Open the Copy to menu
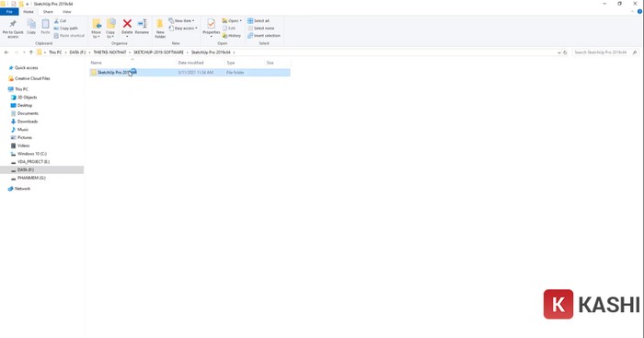Image resolution: width=644 pixels, height=338 pixels. click(110, 29)
